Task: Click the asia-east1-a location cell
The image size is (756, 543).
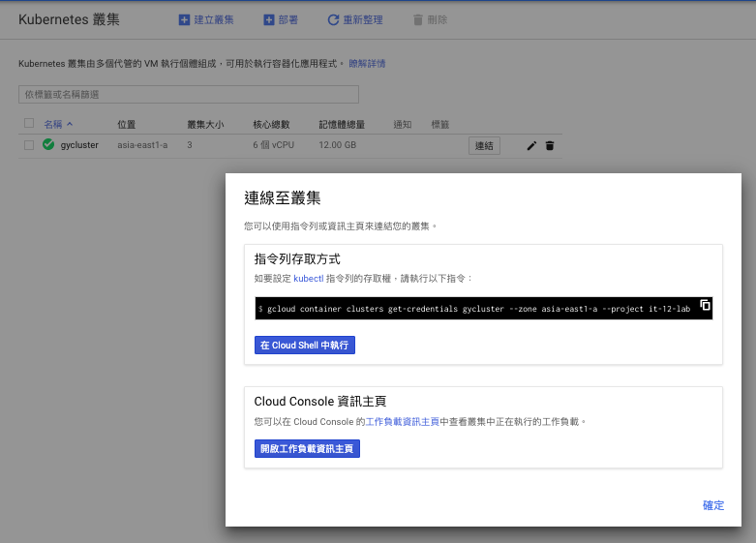Action: pyautogui.click(x=142, y=144)
